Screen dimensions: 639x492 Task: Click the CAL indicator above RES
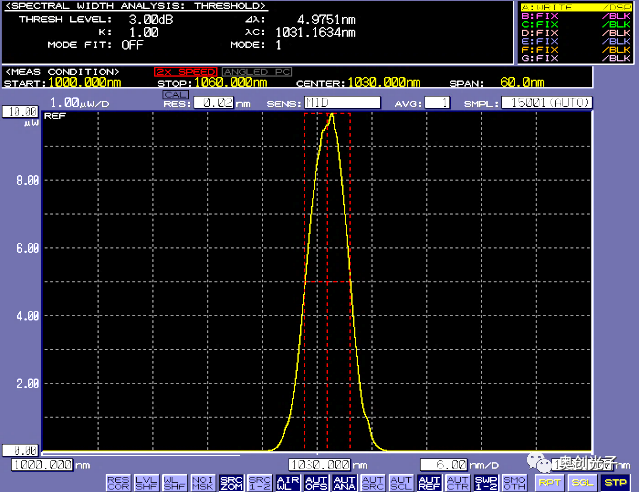[176, 95]
